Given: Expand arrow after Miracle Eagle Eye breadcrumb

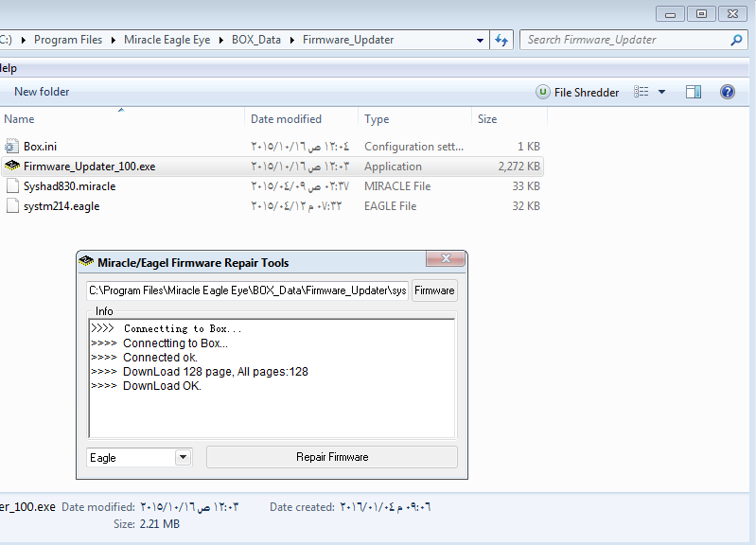Looking at the screenshot, I should click(x=220, y=40).
